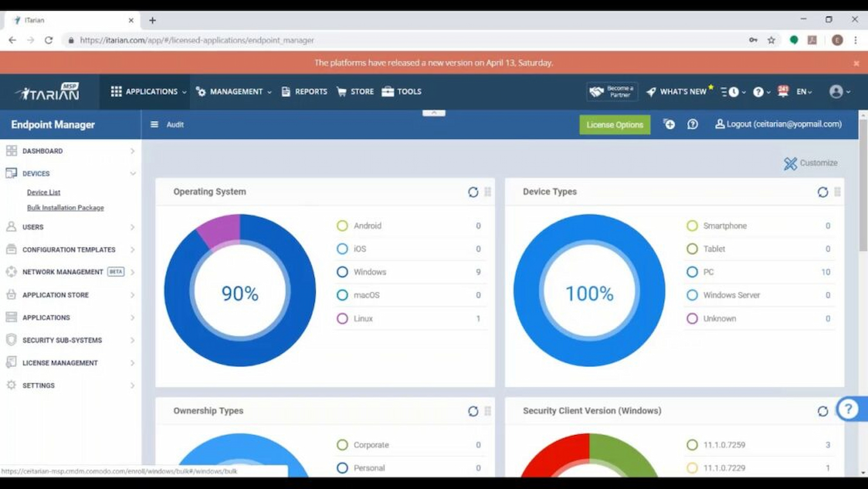Open the Device List link
Screen dimensions: 868x489
43,192
